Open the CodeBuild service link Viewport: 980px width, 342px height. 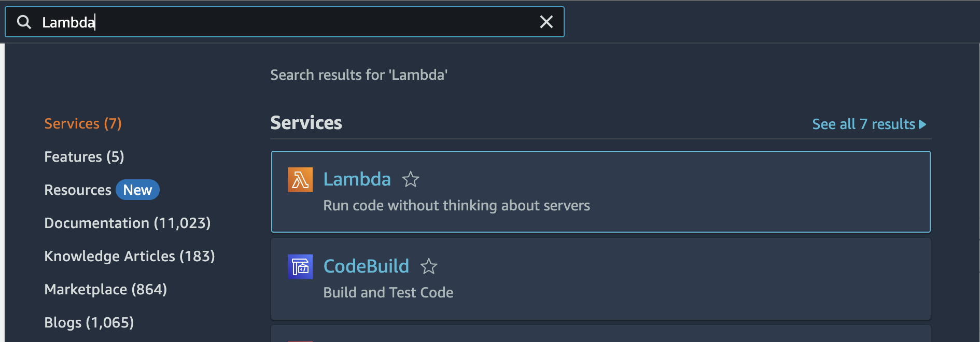tap(366, 266)
